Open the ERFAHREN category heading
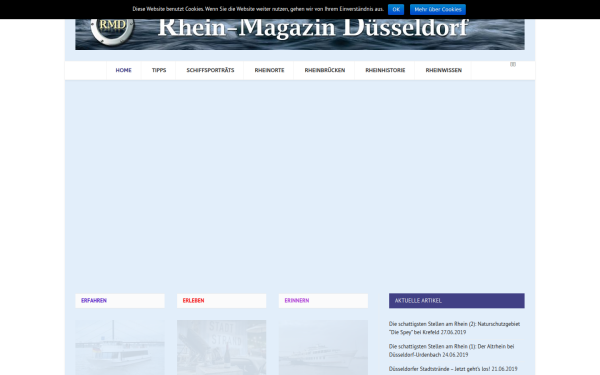Viewport: 600px width, 375px height. click(94, 301)
